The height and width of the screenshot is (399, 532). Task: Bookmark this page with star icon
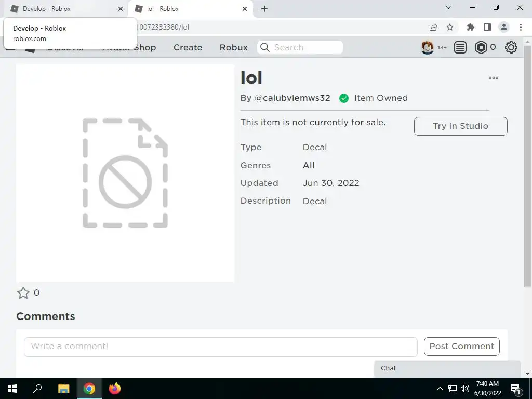click(x=450, y=27)
